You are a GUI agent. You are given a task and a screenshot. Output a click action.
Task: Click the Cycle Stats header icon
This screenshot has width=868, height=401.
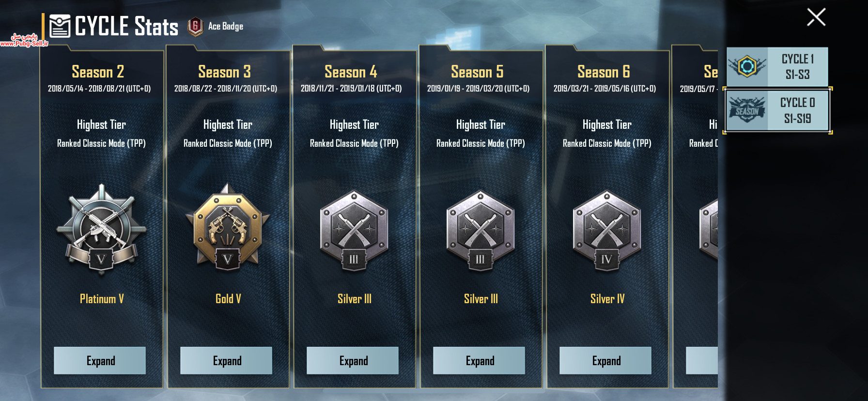click(x=60, y=26)
